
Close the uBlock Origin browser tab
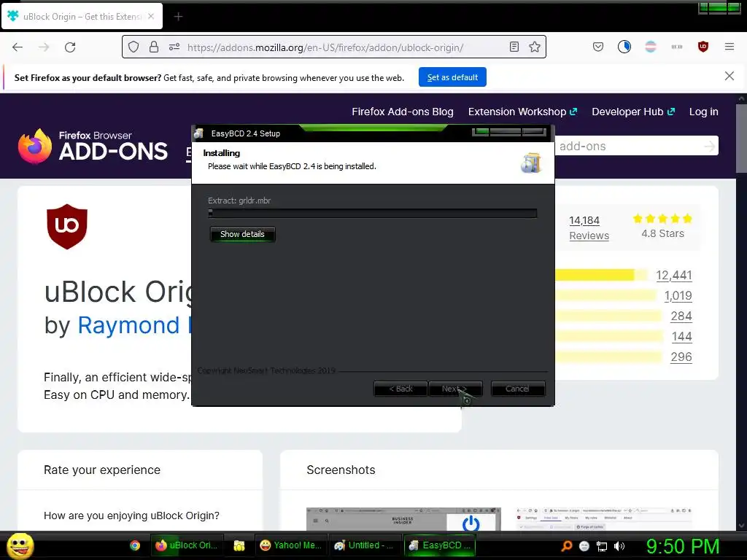150,16
